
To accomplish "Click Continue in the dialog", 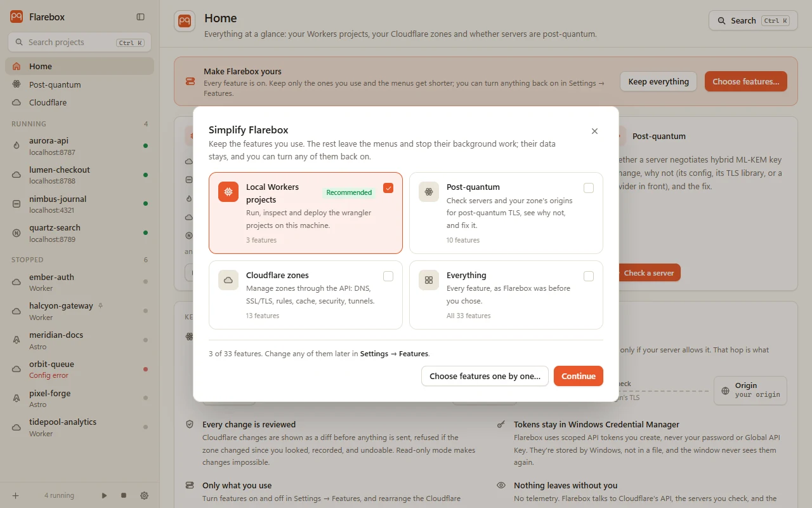I will coord(579,376).
